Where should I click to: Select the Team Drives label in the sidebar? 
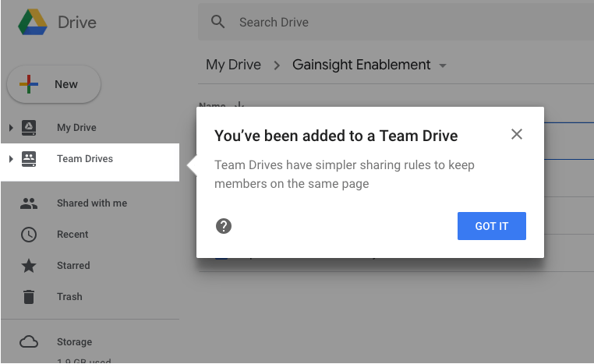(x=85, y=159)
